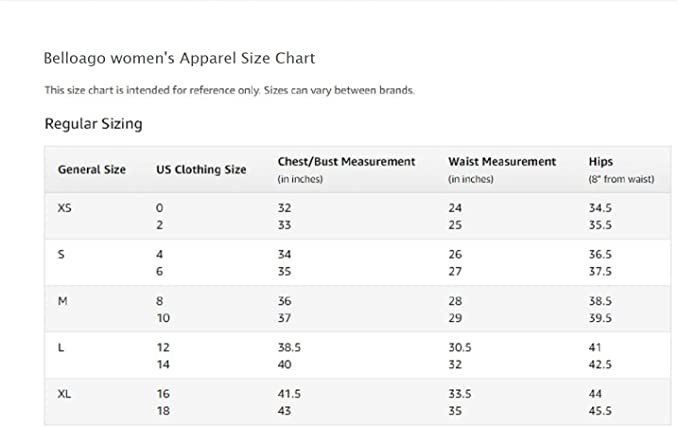Screen dimensions: 679x427
Task: Select the 'Hips' column header
Action: [601, 162]
